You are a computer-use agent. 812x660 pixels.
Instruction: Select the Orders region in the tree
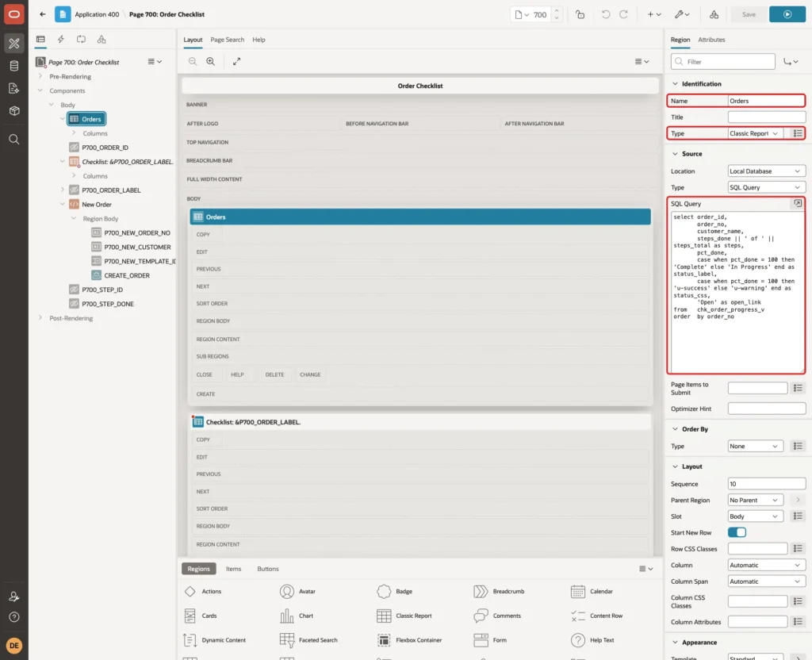click(86, 119)
